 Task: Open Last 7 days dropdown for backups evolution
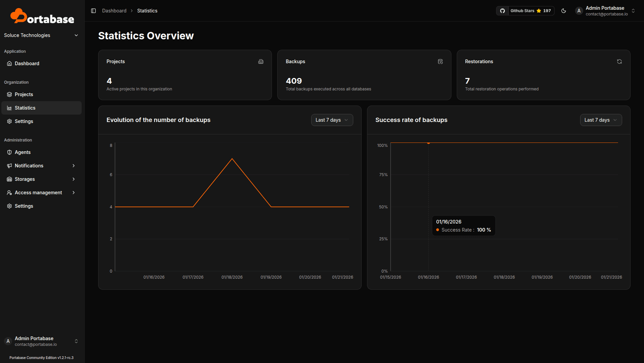(x=332, y=120)
